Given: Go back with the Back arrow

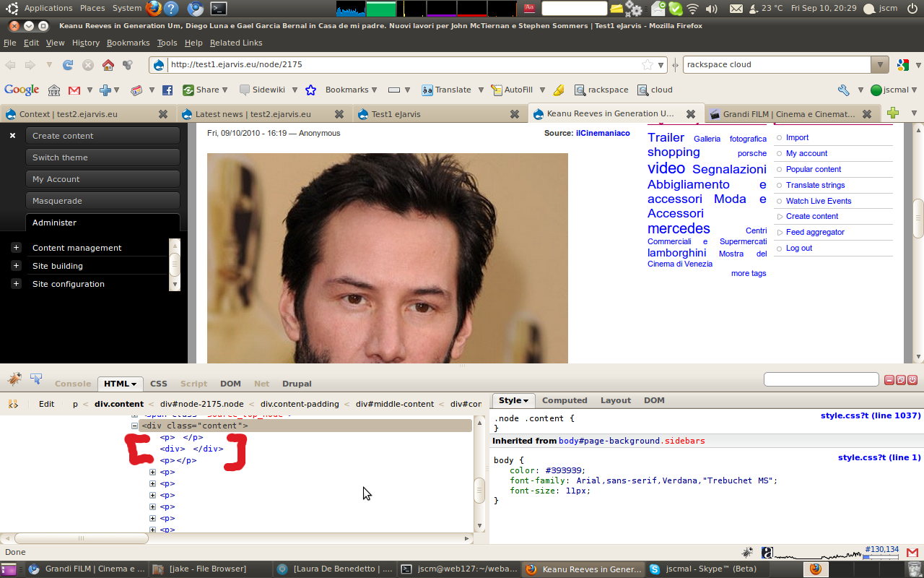Looking at the screenshot, I should coord(11,65).
